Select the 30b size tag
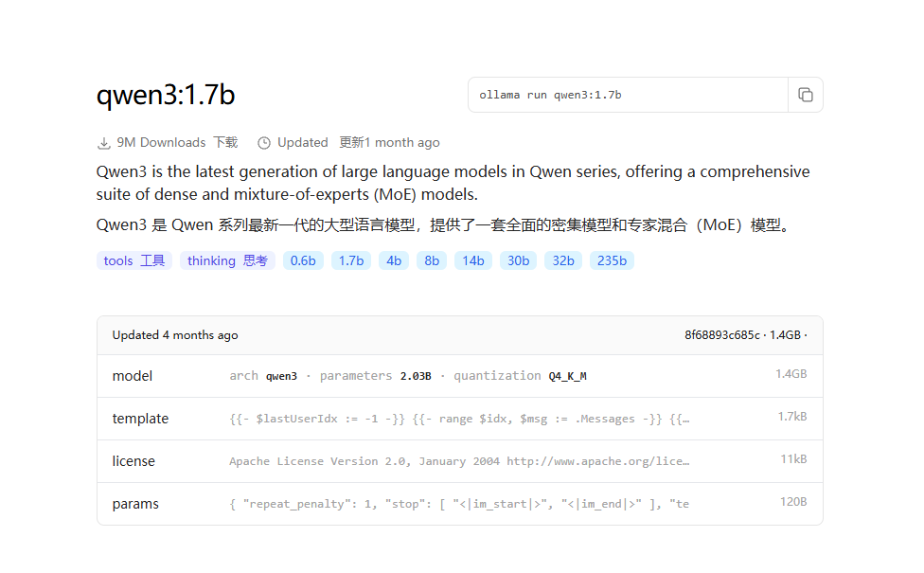The width and height of the screenshot is (924, 573). pyautogui.click(x=519, y=260)
